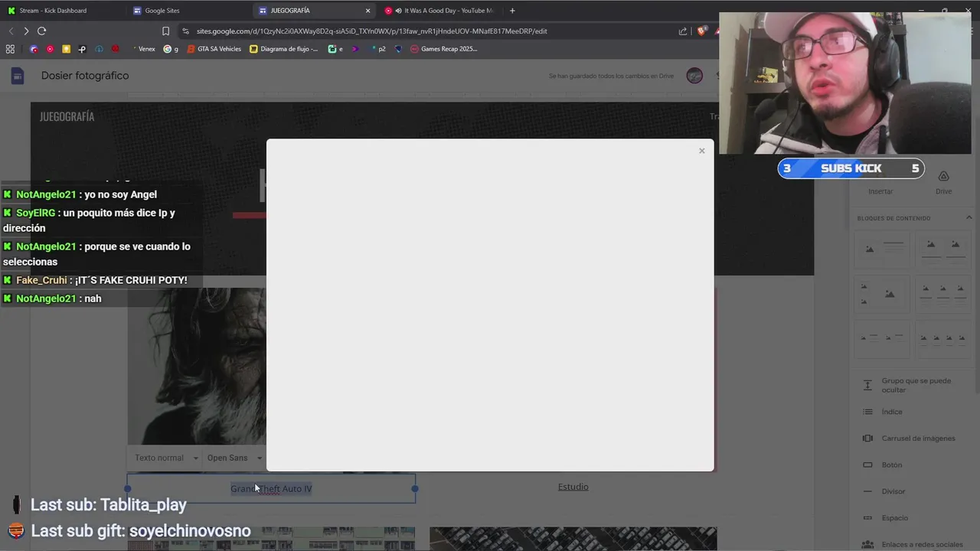Screen dimensions: 980x551
Task: Insert two side-by-side image-text block layout
Action: pyautogui.click(x=883, y=340)
